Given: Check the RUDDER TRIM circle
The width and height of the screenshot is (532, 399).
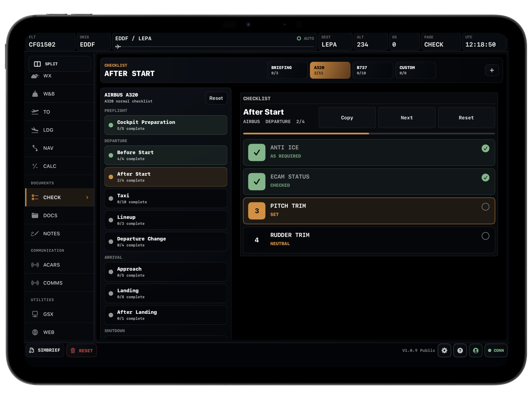Looking at the screenshot, I should point(485,236).
